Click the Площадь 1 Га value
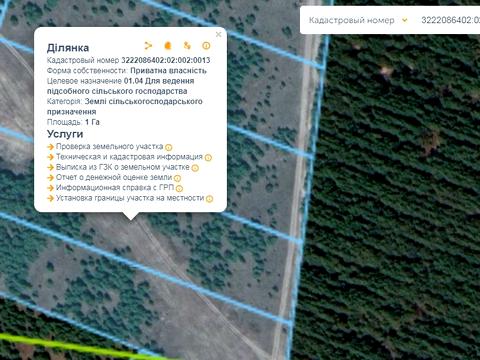 pyautogui.click(x=92, y=122)
